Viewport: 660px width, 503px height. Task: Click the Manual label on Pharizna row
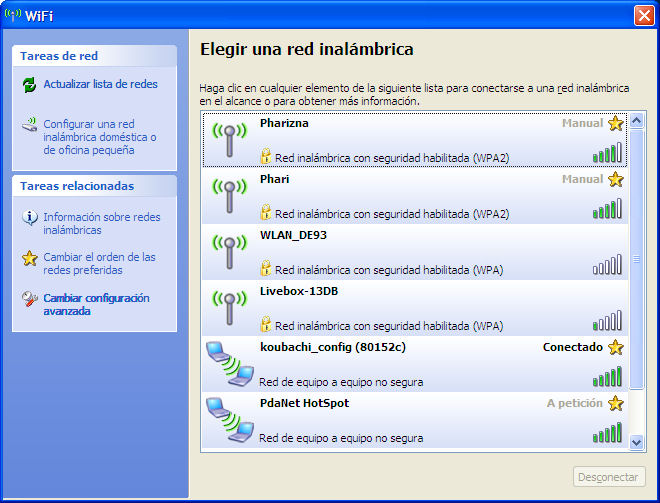[583, 123]
